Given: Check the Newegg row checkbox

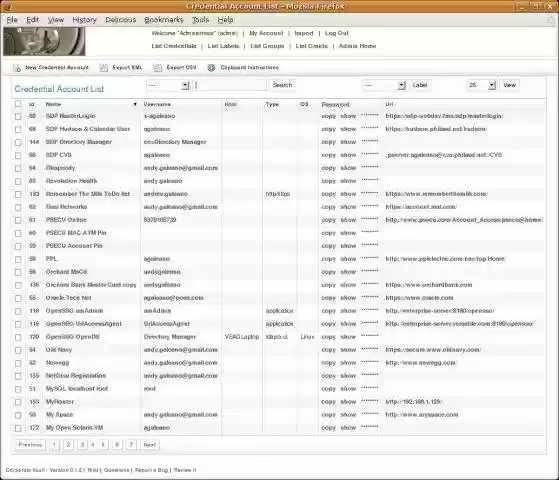Looking at the screenshot, I should pyautogui.click(x=18, y=363).
